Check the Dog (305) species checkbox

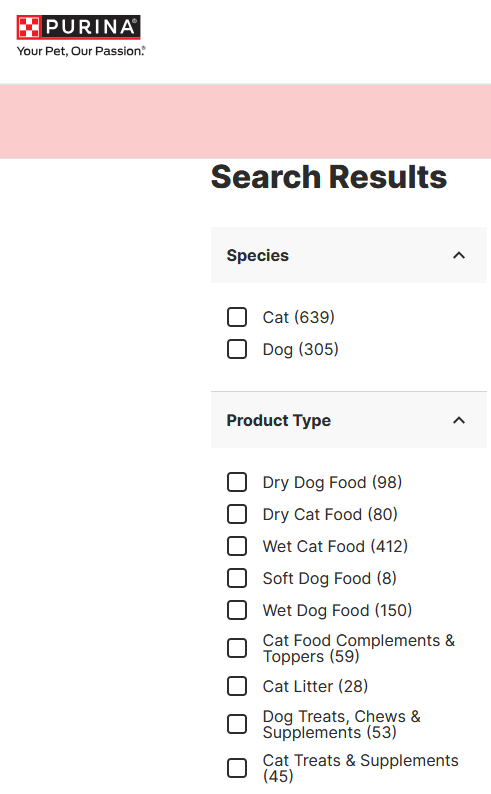tap(237, 349)
